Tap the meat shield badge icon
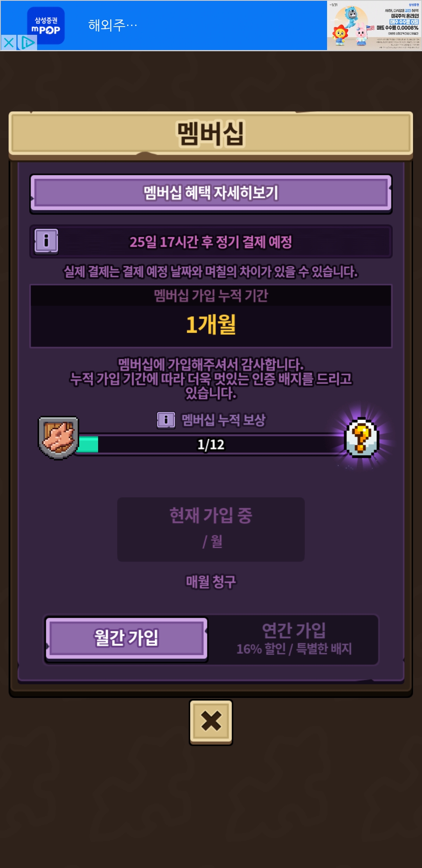The image size is (422, 868). [58, 438]
